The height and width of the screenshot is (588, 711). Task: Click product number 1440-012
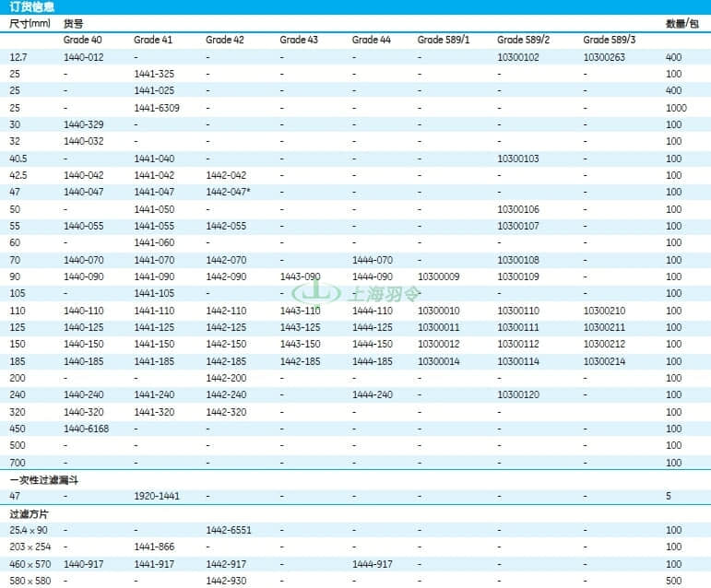(83, 57)
